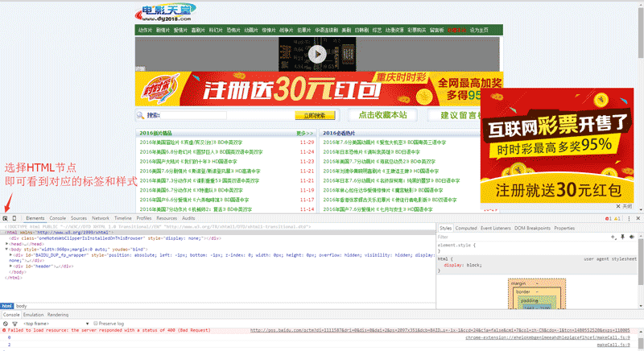Close the floating lottery ad popup
The width and height of the screenshot is (644, 351).
[623, 206]
